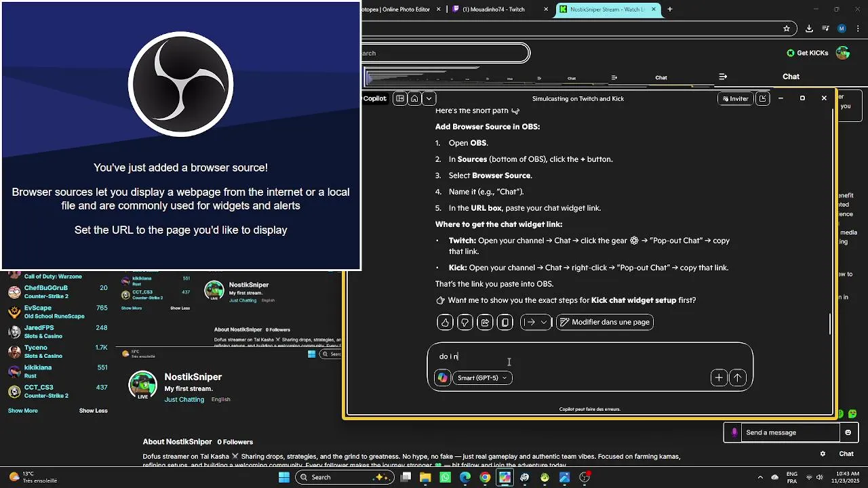Click the Copilot pop-out window icon

pyautogui.click(x=762, y=98)
